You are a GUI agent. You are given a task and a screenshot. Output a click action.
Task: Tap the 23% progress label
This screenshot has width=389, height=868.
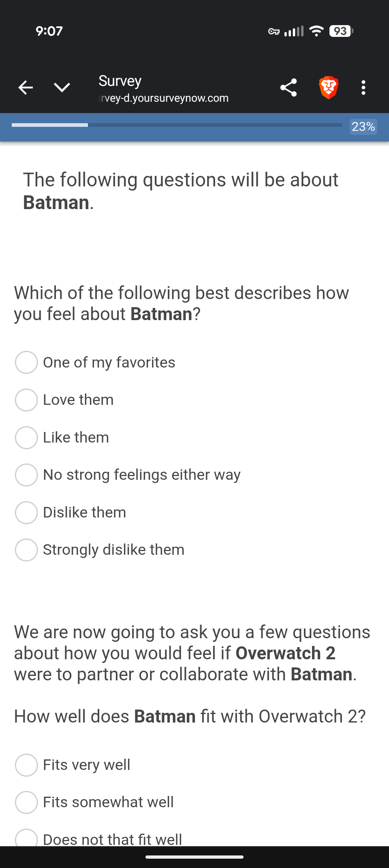pos(363,126)
